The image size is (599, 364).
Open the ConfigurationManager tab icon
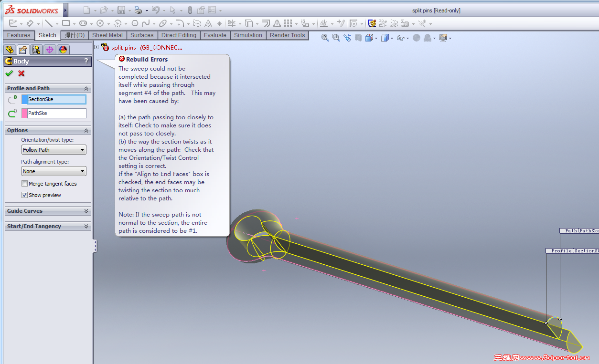click(x=36, y=49)
